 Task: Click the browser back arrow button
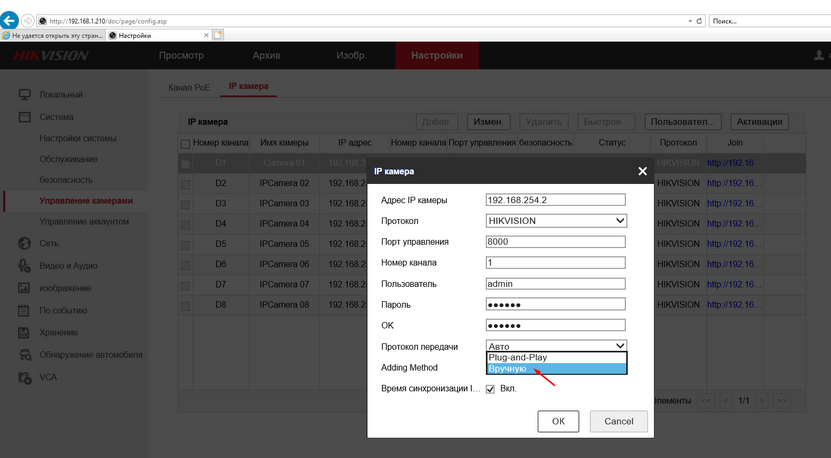(x=9, y=21)
